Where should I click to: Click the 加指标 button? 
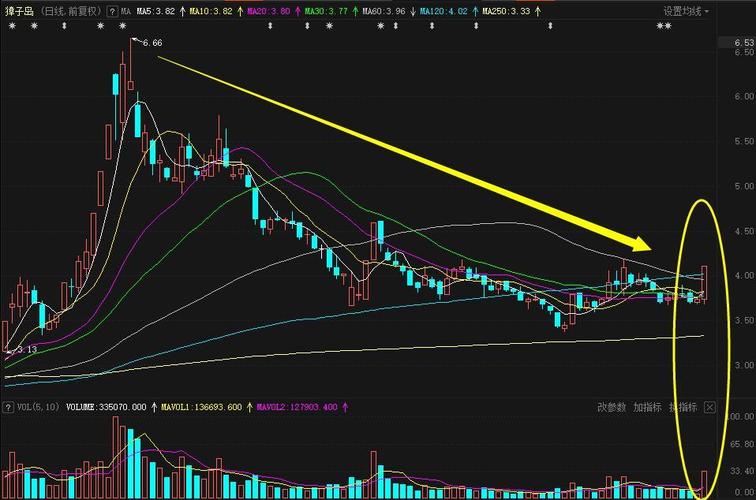[x=647, y=407]
